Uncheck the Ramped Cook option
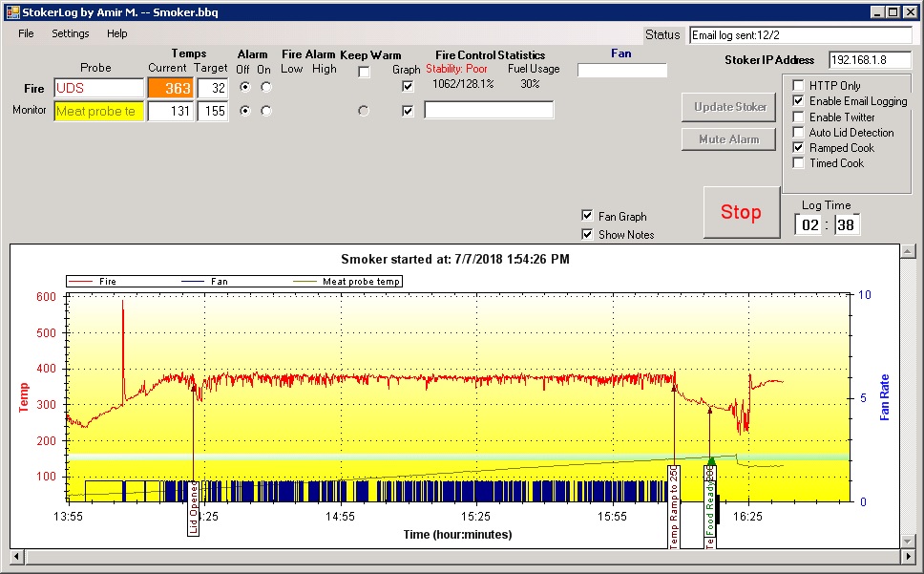The width and height of the screenshot is (924, 574). pyautogui.click(x=799, y=148)
